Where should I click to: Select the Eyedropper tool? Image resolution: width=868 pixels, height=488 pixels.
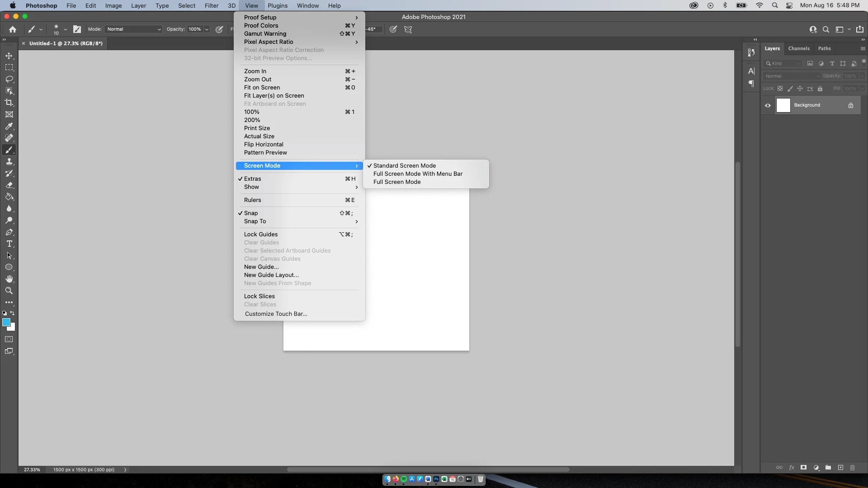pyautogui.click(x=9, y=126)
